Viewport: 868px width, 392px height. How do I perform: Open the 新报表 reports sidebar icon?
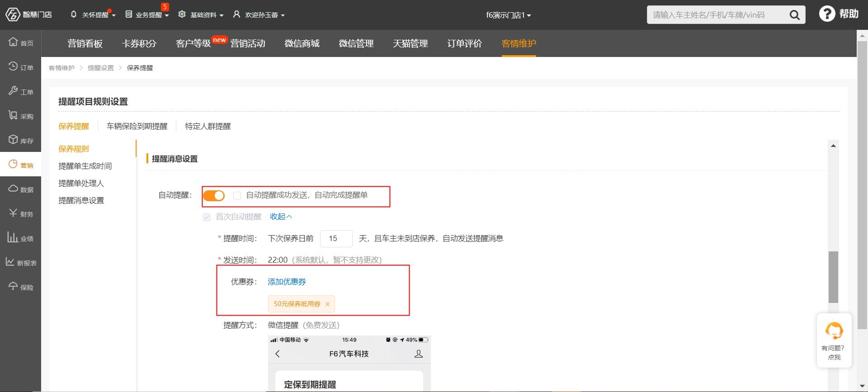pyautogui.click(x=10, y=262)
